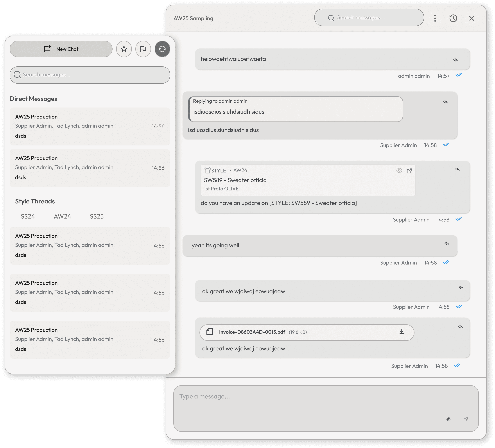495x448 pixels.
Task: Open three-dot options menu in chat header
Action: (x=435, y=18)
